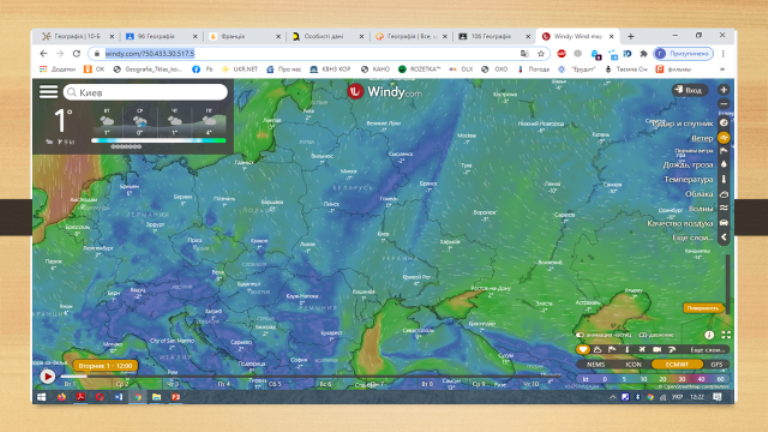Screen dimensions: 768x432
Task: Play the forecast animation
Action: tap(48, 376)
